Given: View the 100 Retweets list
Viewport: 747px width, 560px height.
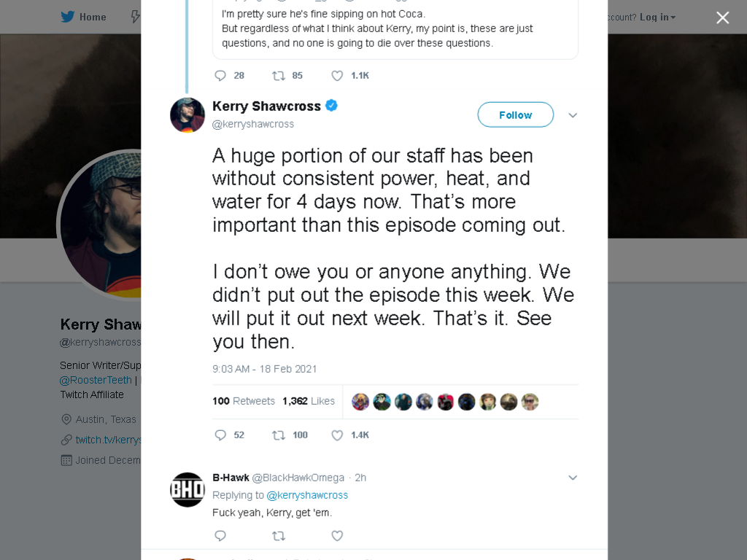Looking at the screenshot, I should 244,401.
